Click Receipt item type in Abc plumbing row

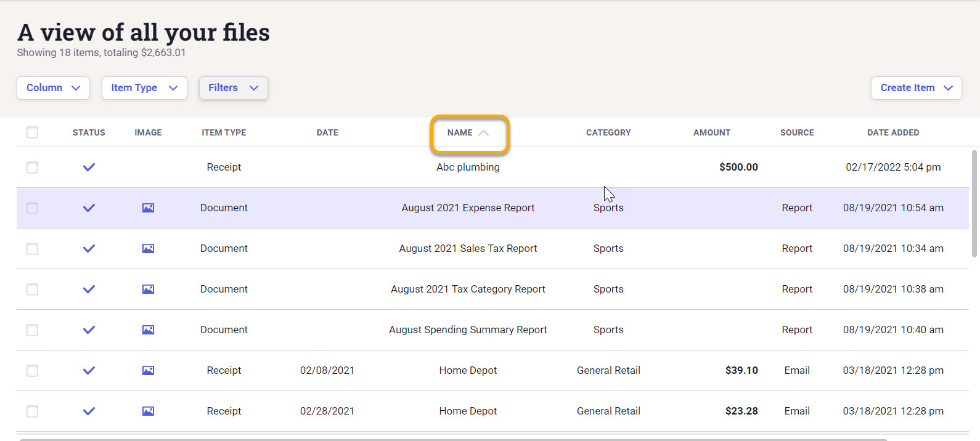point(224,167)
